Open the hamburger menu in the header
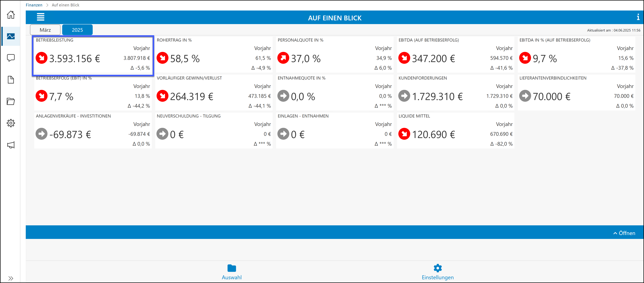 pos(40,17)
